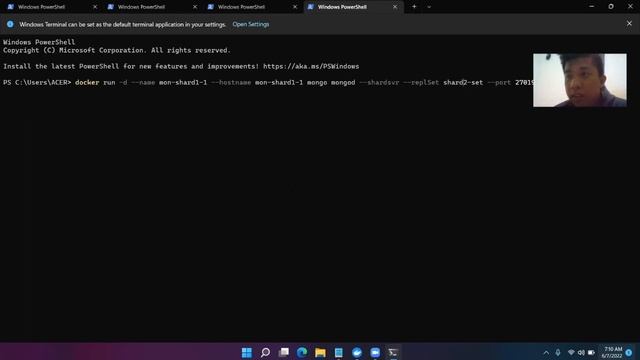The image size is (640, 360).
Task: Open the Windows Start menu
Action: (247, 352)
